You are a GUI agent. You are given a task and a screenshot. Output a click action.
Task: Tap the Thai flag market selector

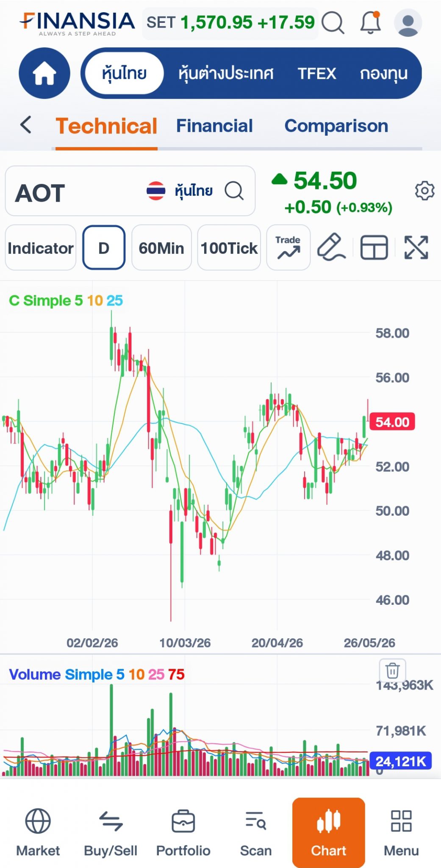156,191
